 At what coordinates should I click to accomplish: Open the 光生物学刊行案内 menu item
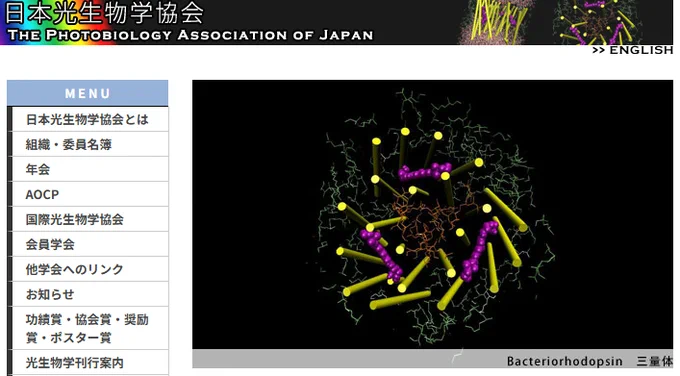90,363
